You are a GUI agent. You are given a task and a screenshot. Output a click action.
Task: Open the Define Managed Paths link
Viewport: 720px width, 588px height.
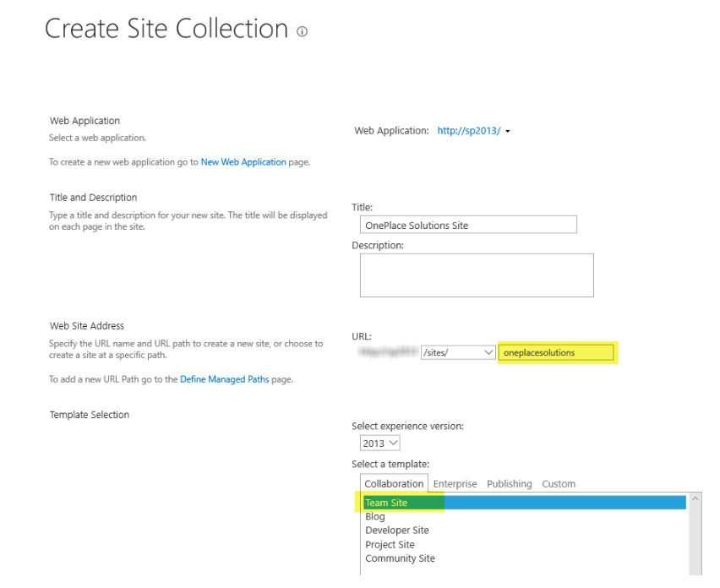(x=224, y=380)
